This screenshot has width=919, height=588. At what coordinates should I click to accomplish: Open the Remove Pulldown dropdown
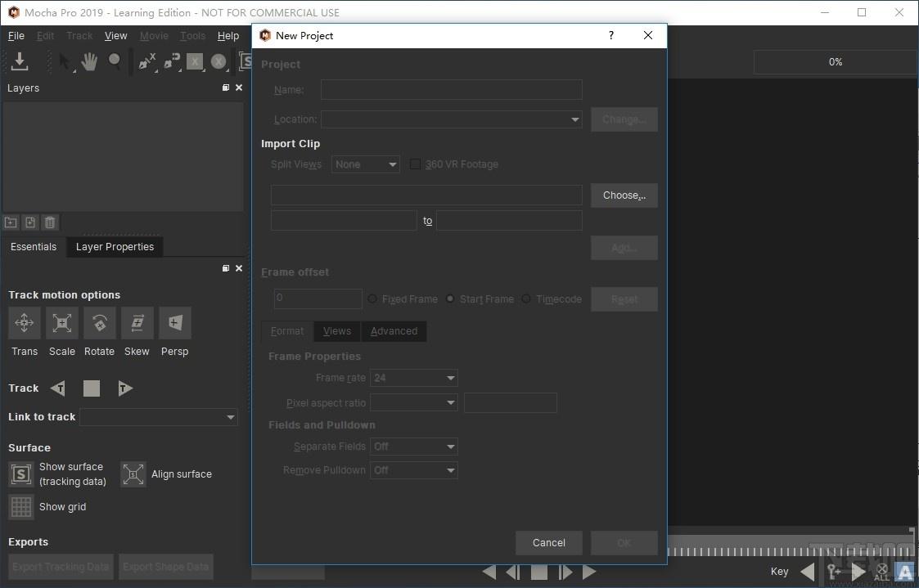(414, 470)
